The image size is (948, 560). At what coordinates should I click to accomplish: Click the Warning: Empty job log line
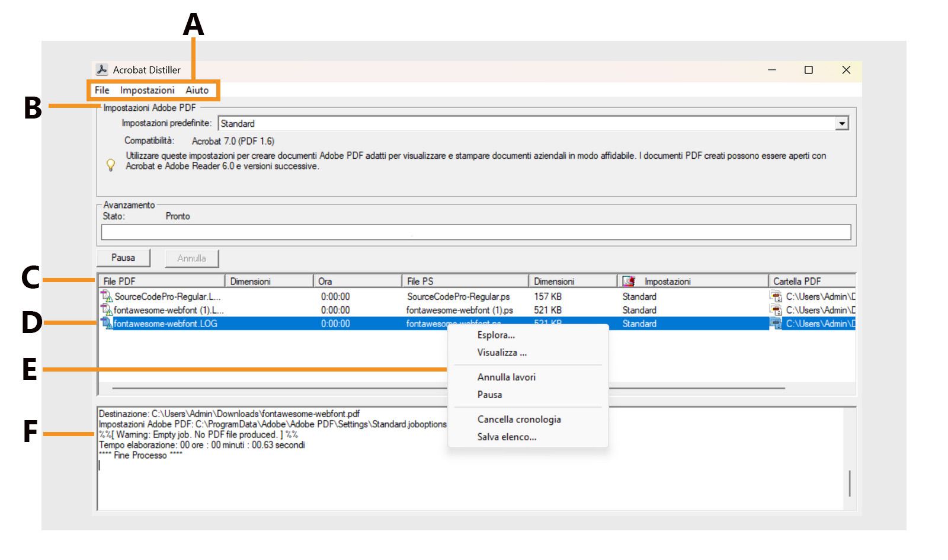click(x=198, y=434)
